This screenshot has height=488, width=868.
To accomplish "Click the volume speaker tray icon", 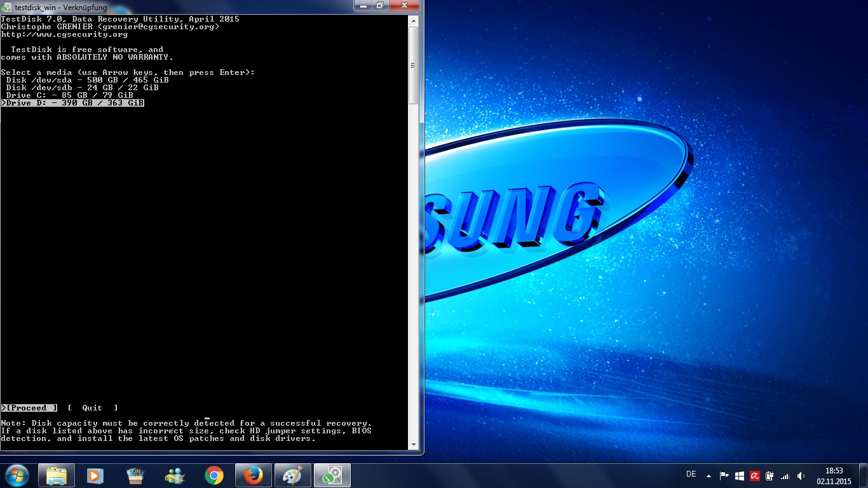I will point(801,475).
